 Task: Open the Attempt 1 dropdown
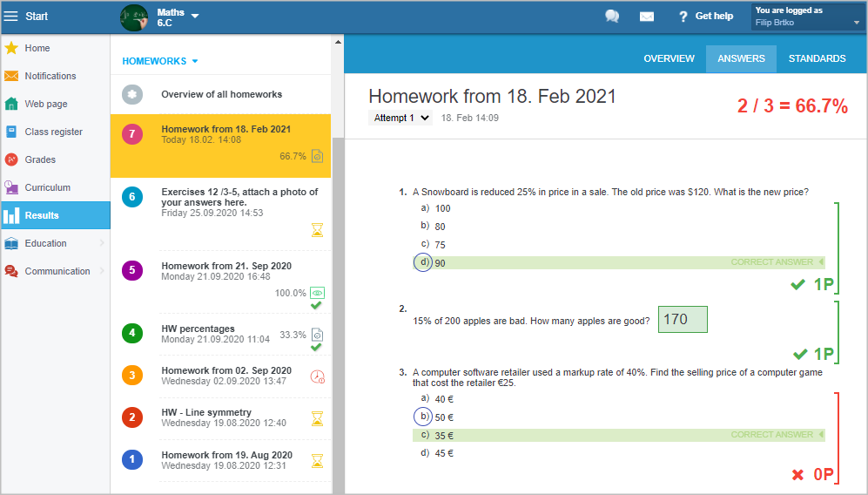click(400, 118)
